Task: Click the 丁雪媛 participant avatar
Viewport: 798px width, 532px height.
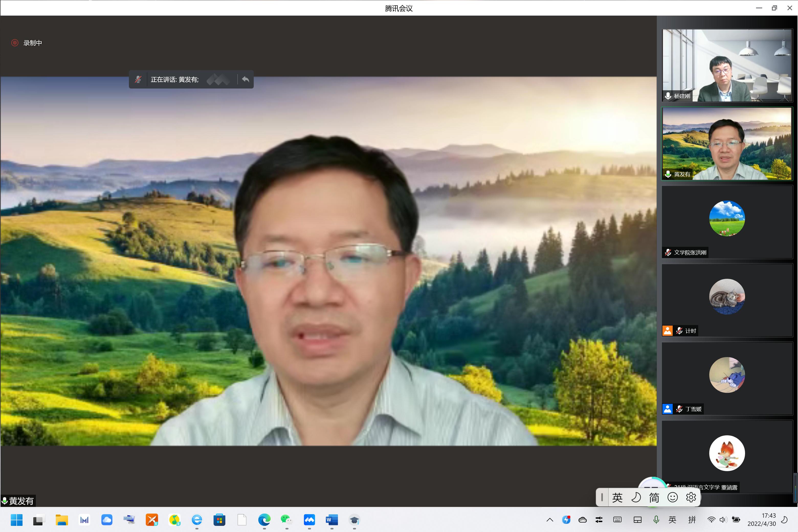Action: pos(727,375)
